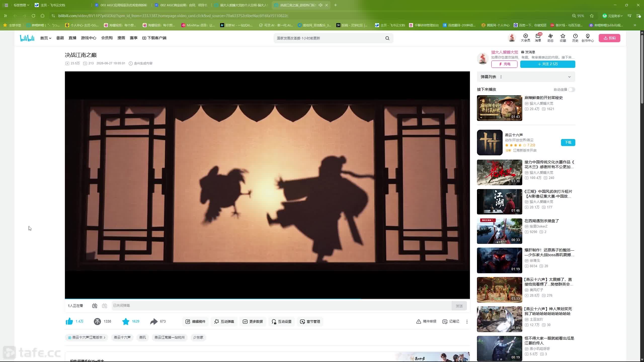Open 动态 feed icon
Screen dimensions: 644x362
550,38
